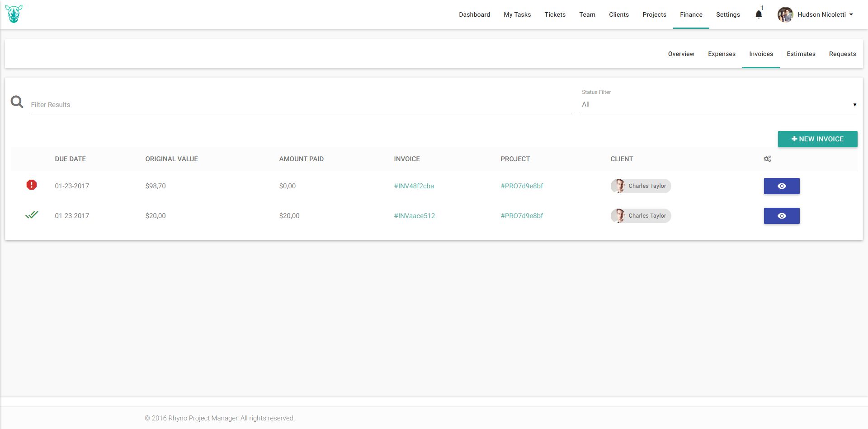Select the $98,70 original value cell
868x429 pixels.
pos(156,186)
